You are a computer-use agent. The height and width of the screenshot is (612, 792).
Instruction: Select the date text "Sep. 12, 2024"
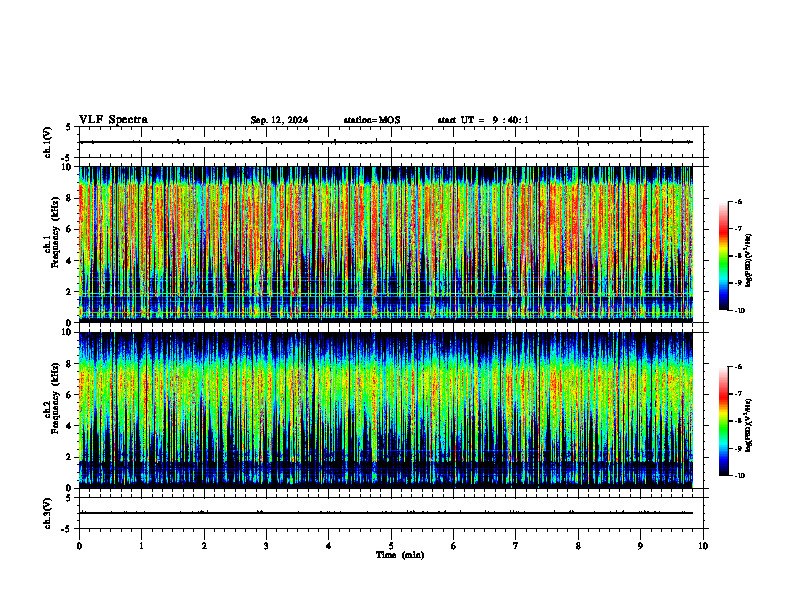279,120
